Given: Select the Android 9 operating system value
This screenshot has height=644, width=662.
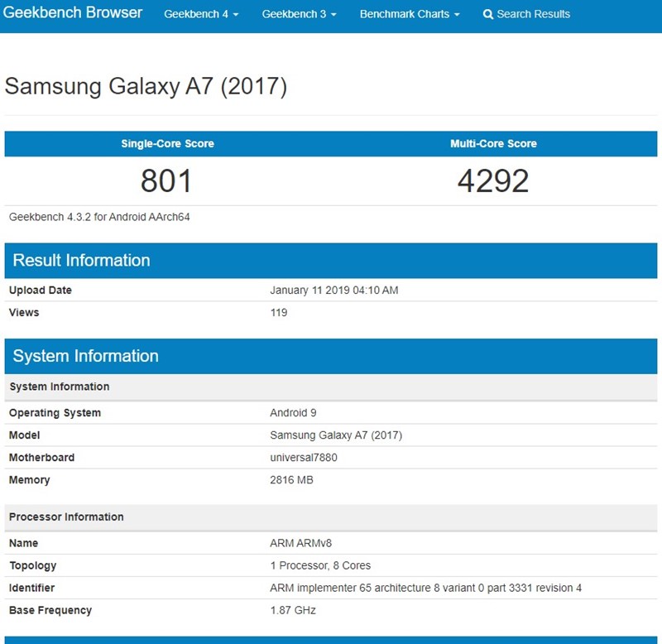Looking at the screenshot, I should click(x=290, y=412).
